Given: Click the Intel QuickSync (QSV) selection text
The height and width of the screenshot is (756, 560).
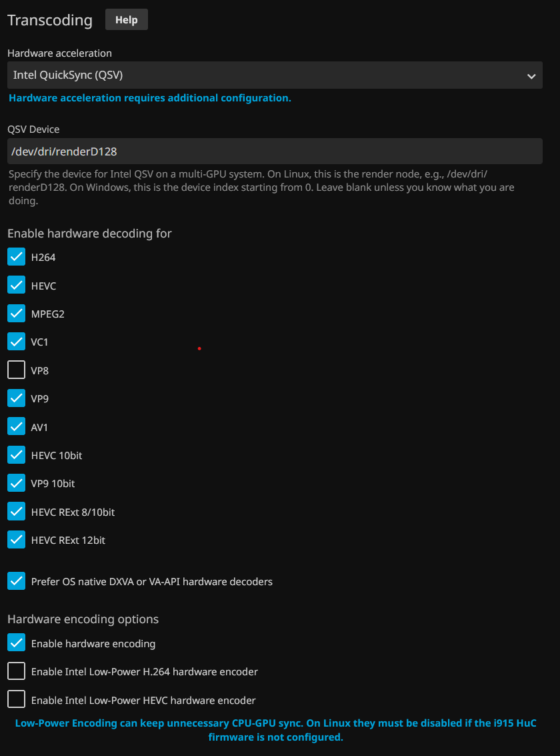Looking at the screenshot, I should pyautogui.click(x=68, y=75).
